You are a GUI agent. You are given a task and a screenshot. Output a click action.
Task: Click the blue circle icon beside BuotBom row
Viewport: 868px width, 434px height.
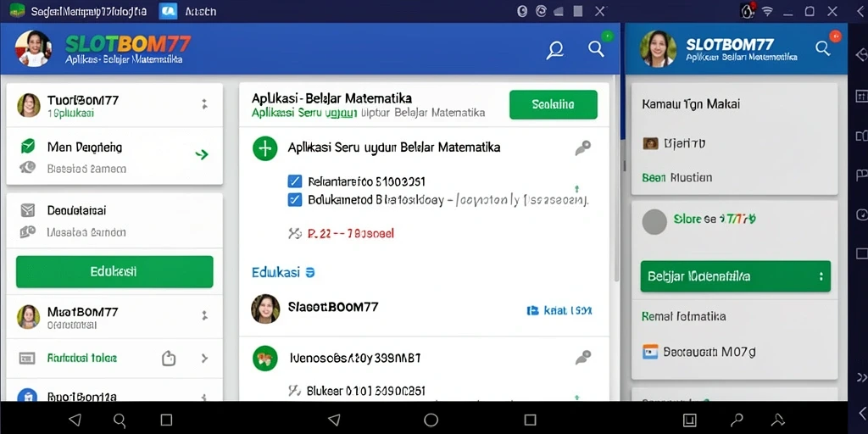click(x=28, y=395)
